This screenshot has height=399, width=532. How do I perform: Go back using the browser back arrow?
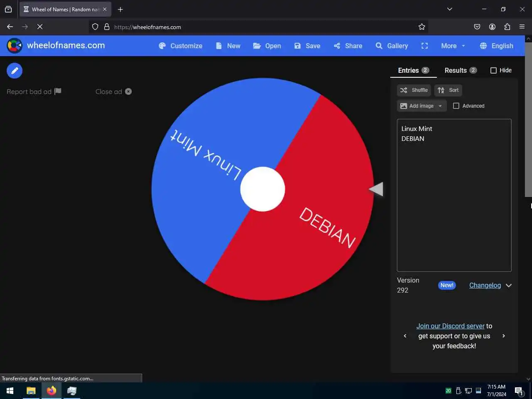pos(10,27)
